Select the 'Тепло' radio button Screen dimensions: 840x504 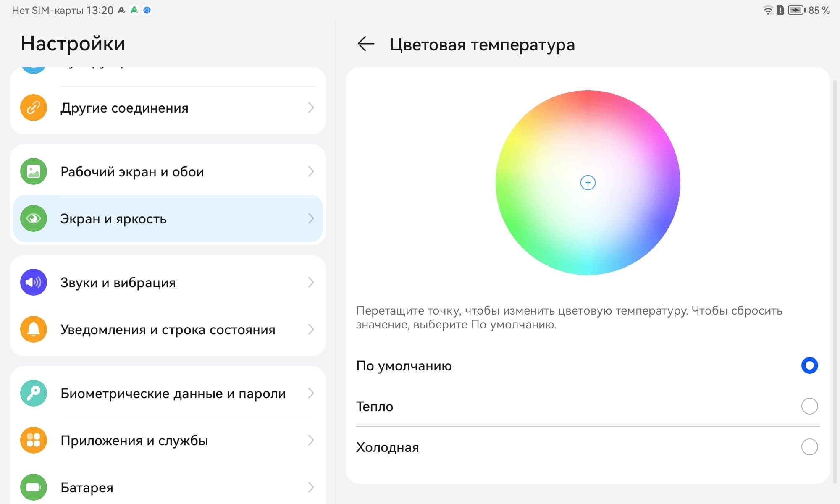click(x=809, y=406)
